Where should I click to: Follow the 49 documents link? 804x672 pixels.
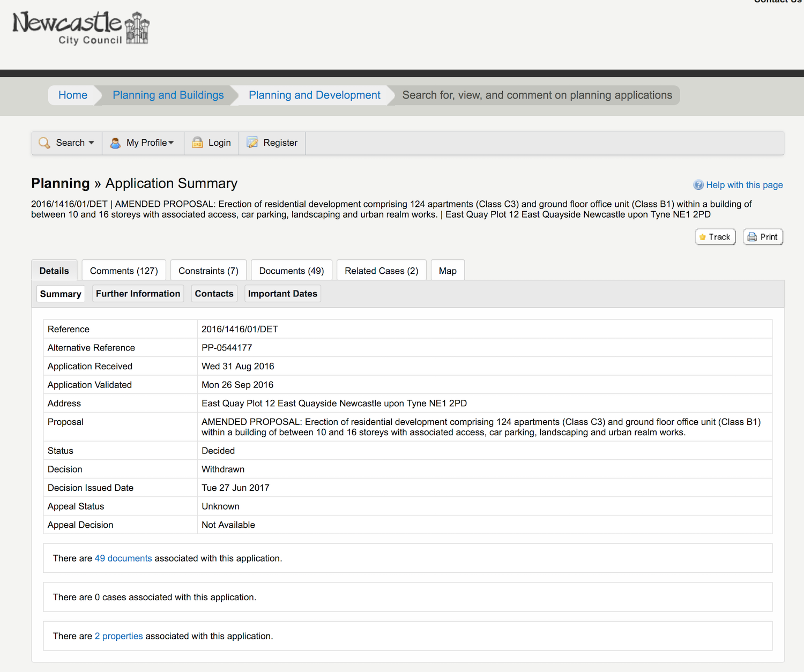tap(123, 558)
